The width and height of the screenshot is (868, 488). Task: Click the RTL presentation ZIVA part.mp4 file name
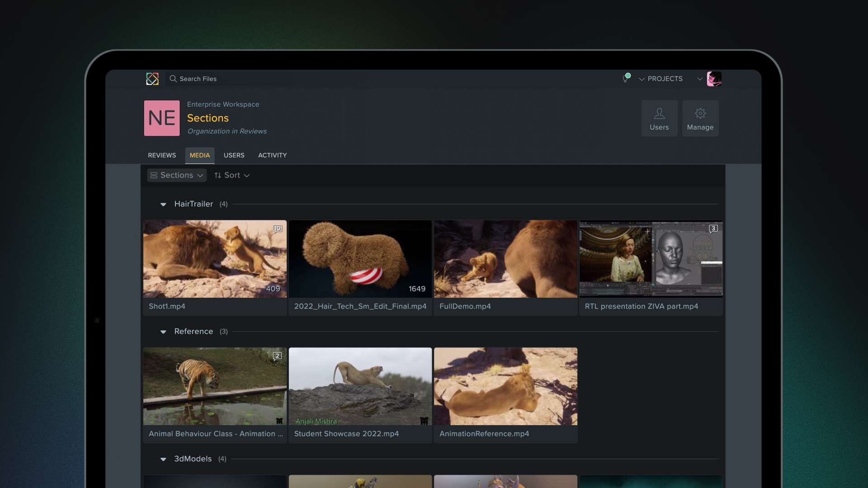pyautogui.click(x=642, y=306)
